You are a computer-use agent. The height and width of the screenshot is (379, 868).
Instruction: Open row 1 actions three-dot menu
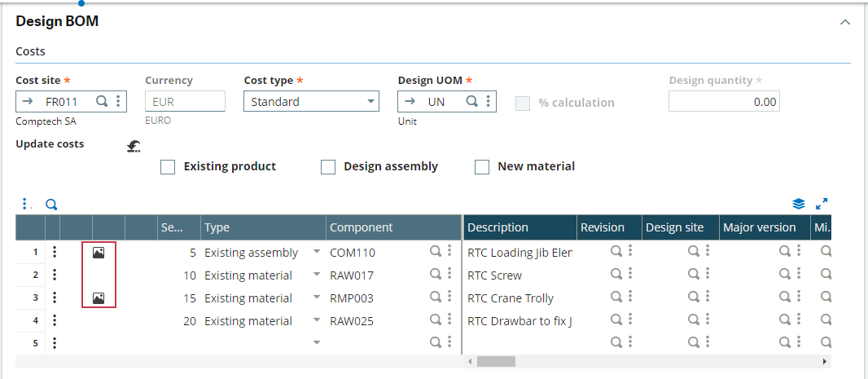[55, 253]
